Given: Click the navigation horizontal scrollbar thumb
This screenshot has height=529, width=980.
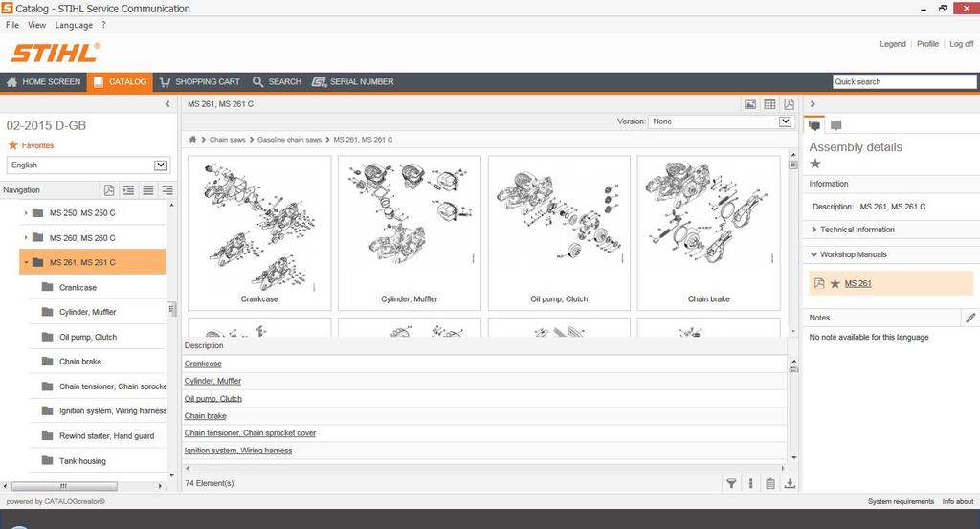Looking at the screenshot, I should [x=64, y=485].
